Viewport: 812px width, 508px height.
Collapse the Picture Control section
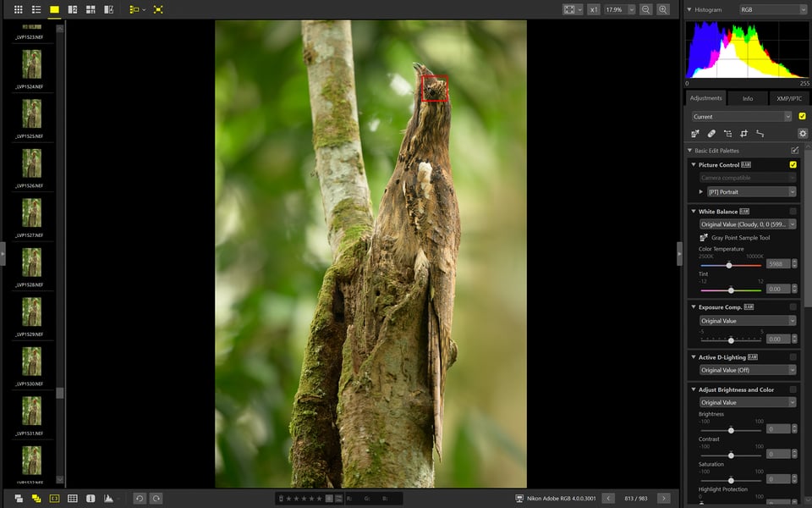(x=694, y=164)
